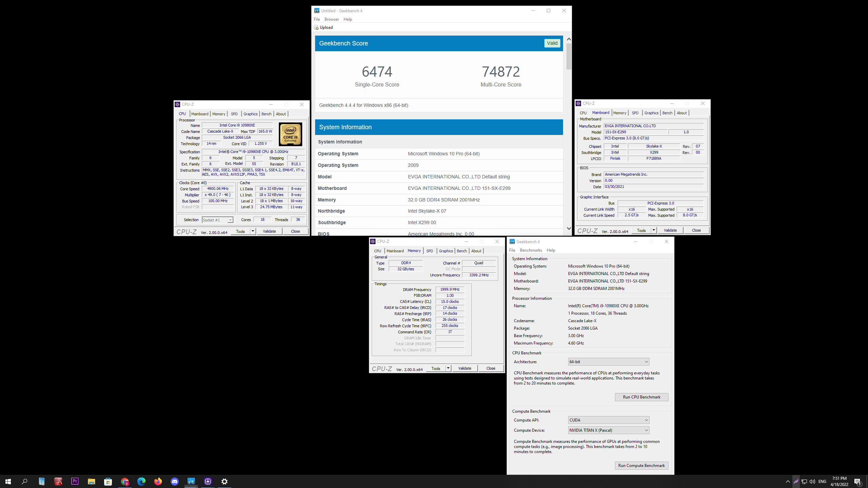Screen dimensions: 868x488
Task: Show hidden system tray icons
Action: pos(788,481)
